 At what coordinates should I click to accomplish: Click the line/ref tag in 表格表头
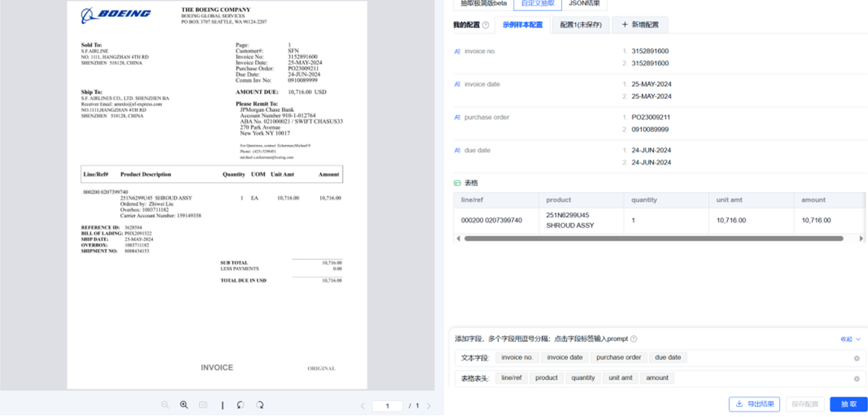point(511,378)
